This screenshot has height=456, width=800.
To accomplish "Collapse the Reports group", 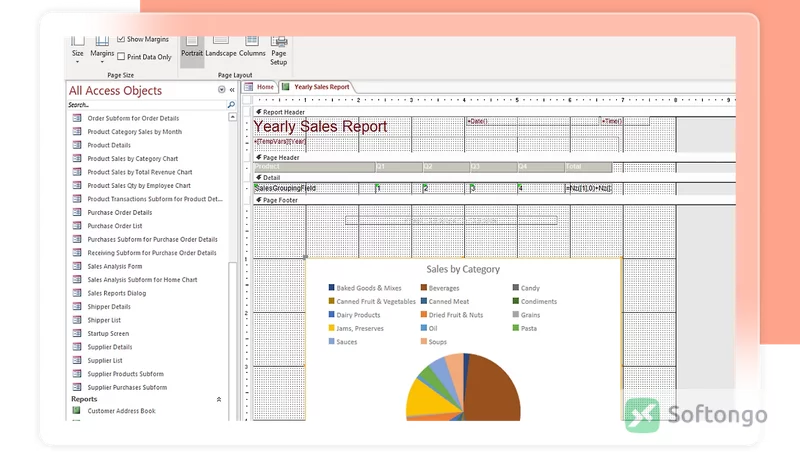I will tap(219, 399).
